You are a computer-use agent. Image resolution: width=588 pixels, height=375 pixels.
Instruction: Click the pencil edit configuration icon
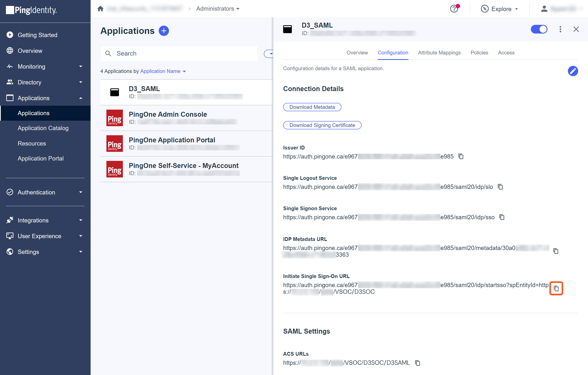[x=573, y=71]
